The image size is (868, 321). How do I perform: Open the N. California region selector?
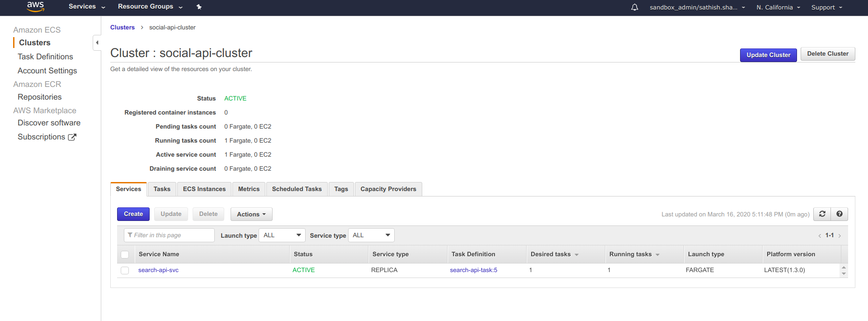pyautogui.click(x=778, y=7)
